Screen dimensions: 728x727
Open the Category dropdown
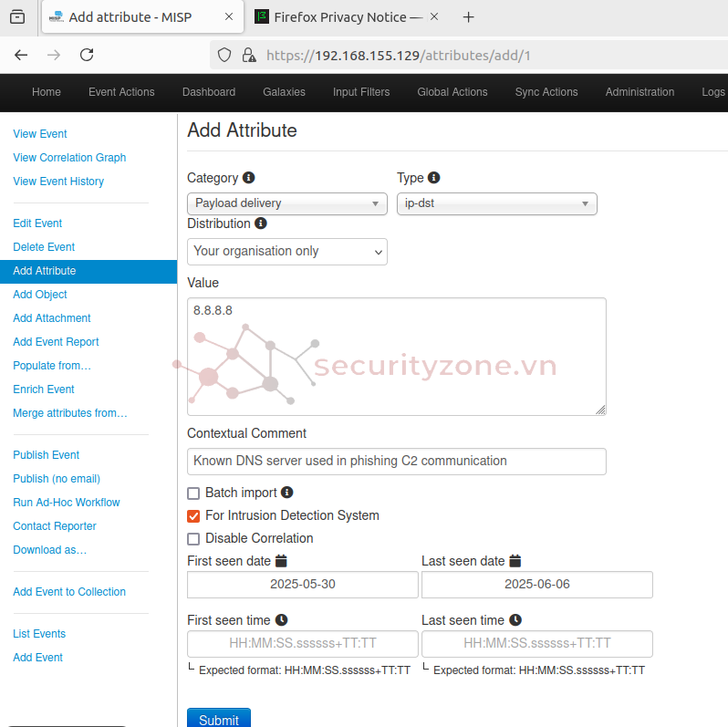[287, 203]
